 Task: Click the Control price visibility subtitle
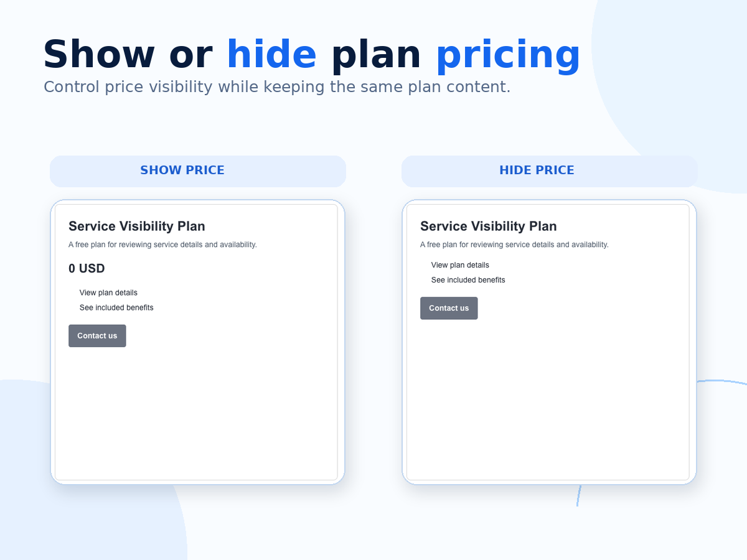pyautogui.click(x=277, y=86)
